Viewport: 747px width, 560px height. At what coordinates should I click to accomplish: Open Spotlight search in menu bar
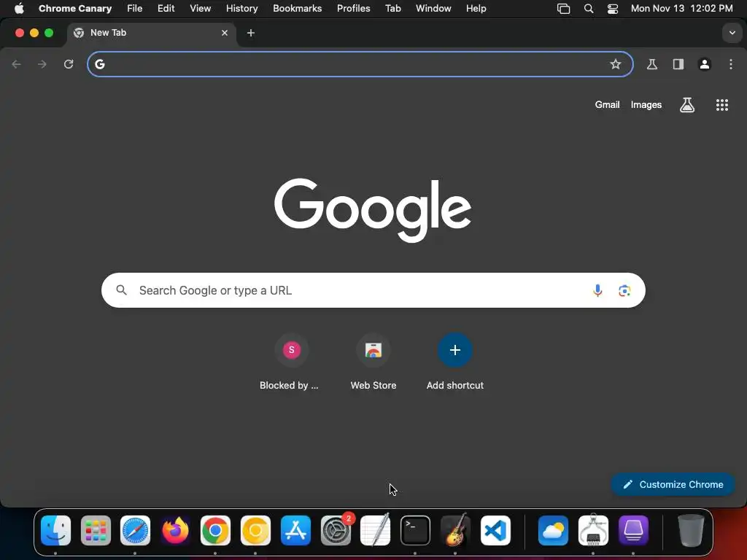[x=589, y=9]
